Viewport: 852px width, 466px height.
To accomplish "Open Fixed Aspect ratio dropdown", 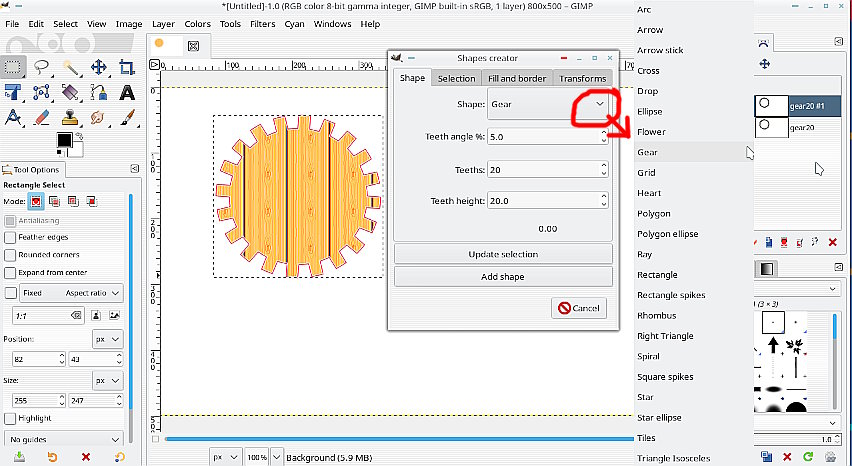I will click(x=71, y=293).
